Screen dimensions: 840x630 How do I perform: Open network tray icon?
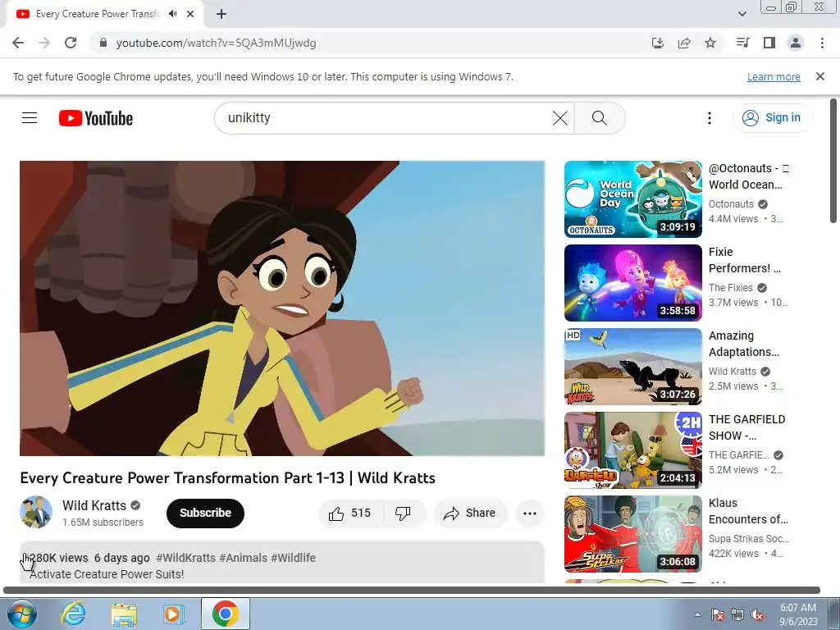[737, 614]
